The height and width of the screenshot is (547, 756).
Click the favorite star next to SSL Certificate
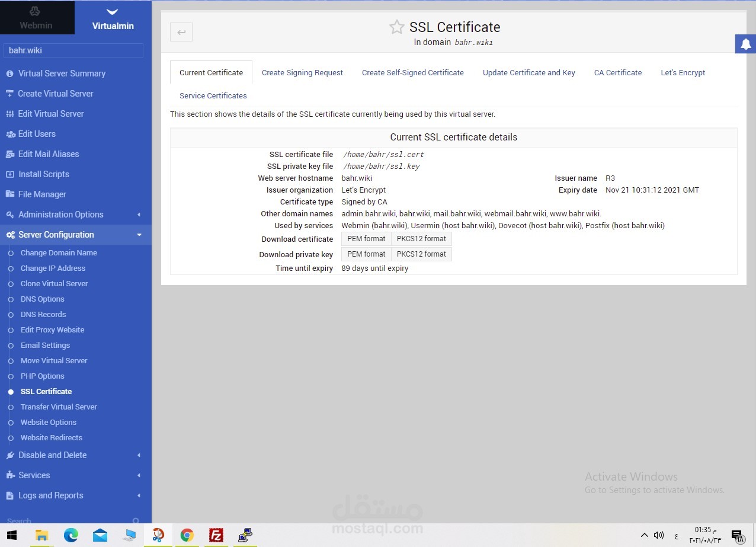pyautogui.click(x=396, y=27)
